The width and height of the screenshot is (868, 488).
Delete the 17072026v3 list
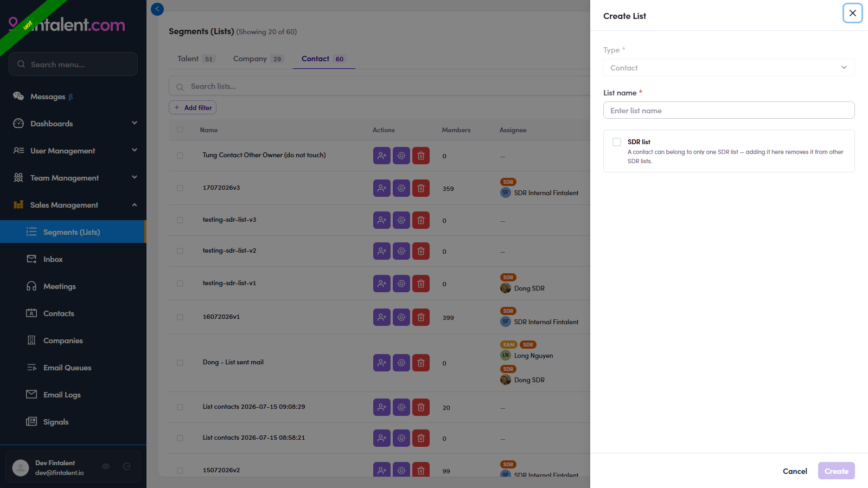tap(421, 188)
